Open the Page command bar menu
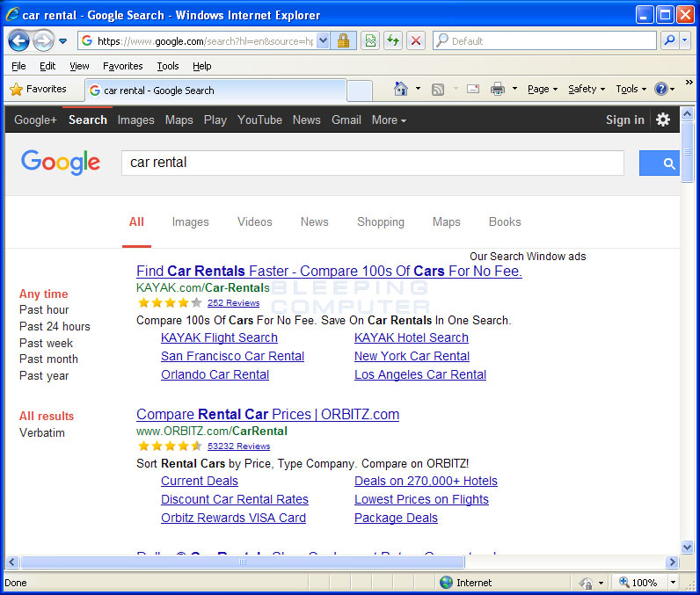700x595 pixels. [x=543, y=89]
